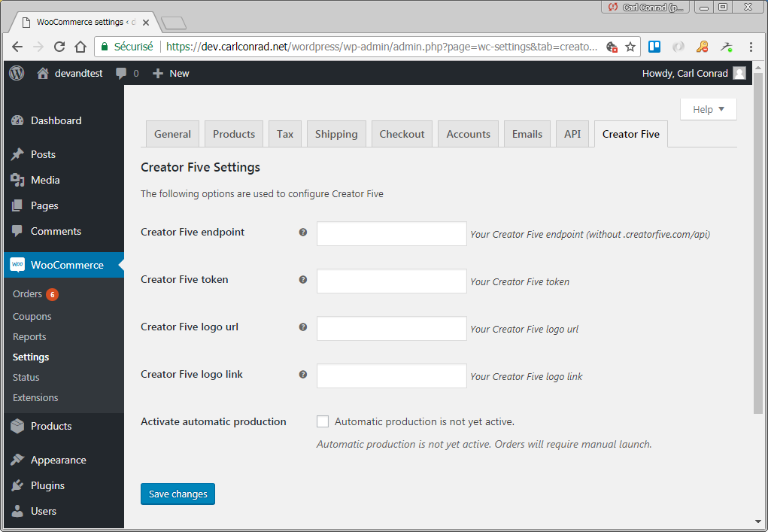
Task: Close the WooCommerce settings browser tab
Action: 145,23
